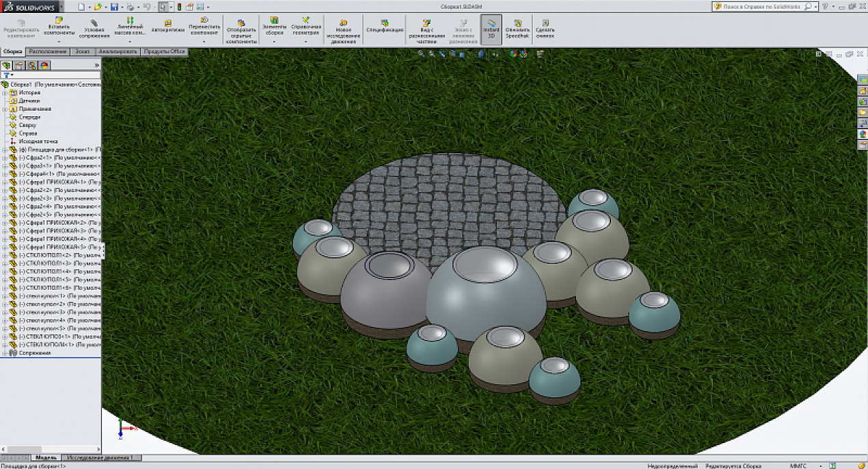The width and height of the screenshot is (868, 469).
Task: Expand the FeatureManager panel with the chevron
Action: (x=96, y=65)
